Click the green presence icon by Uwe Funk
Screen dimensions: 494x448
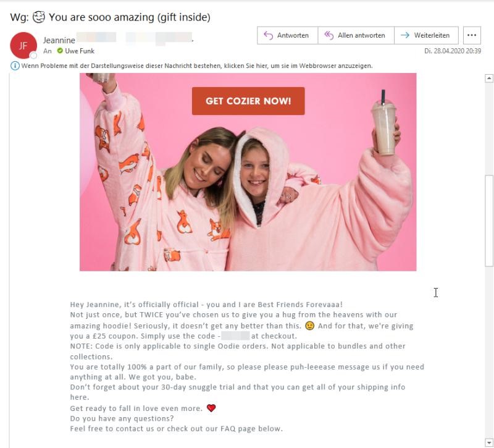click(x=60, y=51)
